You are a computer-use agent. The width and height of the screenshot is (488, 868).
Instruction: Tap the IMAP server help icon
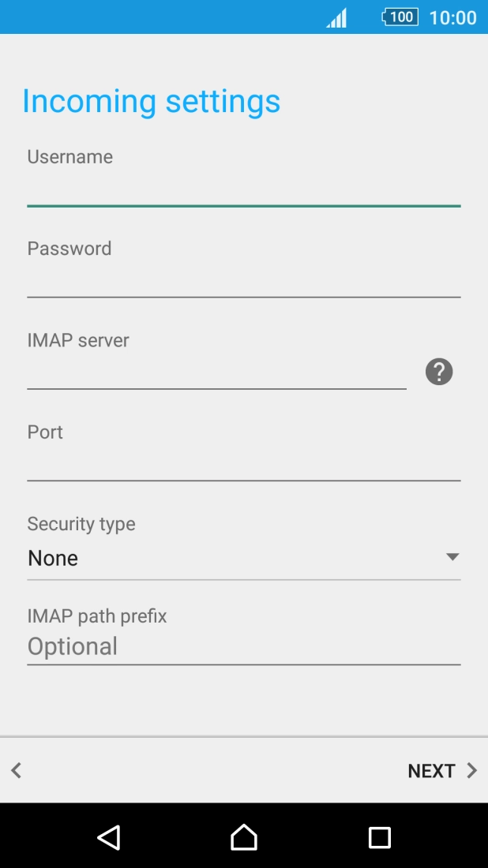coord(439,371)
